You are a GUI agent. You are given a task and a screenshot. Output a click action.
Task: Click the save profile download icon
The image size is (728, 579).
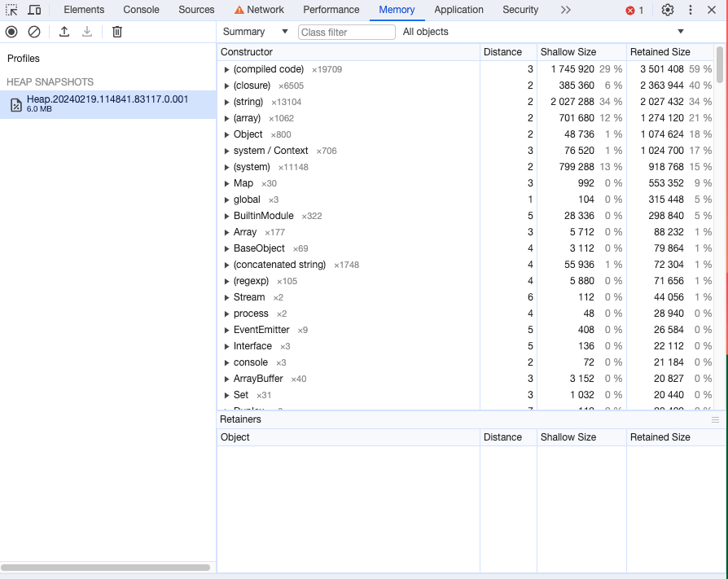click(x=86, y=31)
